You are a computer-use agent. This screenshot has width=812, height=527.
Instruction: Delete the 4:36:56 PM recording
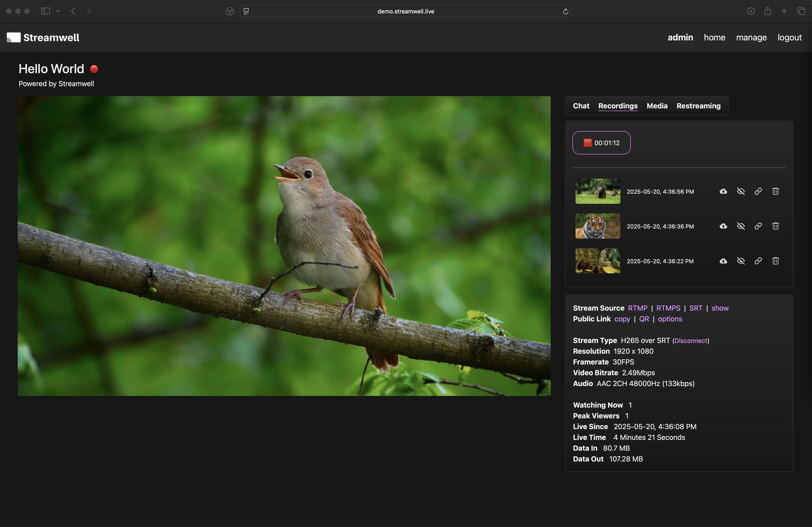tap(775, 191)
